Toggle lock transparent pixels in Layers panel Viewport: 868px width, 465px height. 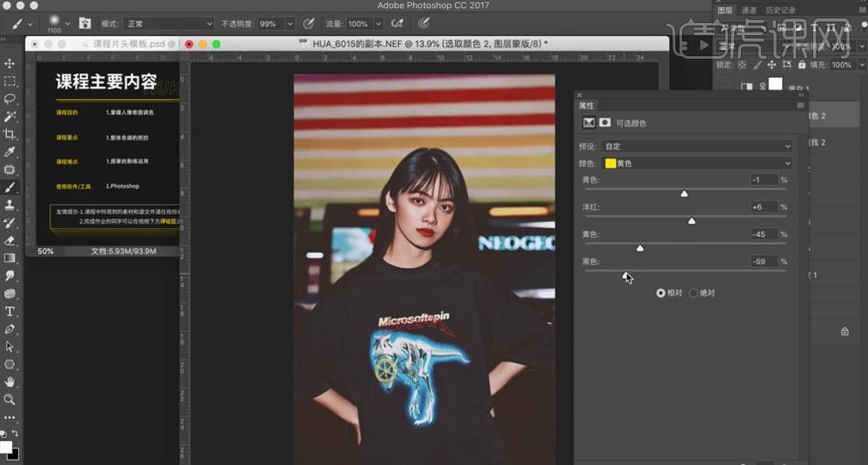coord(742,65)
